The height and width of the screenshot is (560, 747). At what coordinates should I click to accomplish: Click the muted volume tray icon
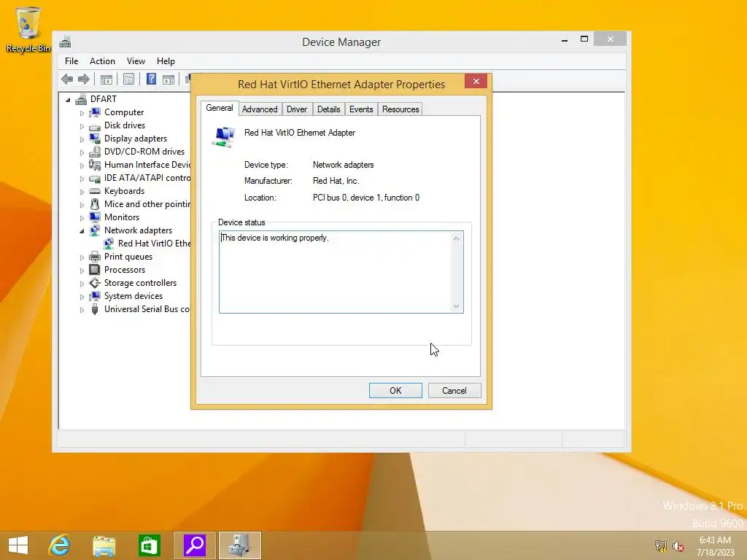678,546
